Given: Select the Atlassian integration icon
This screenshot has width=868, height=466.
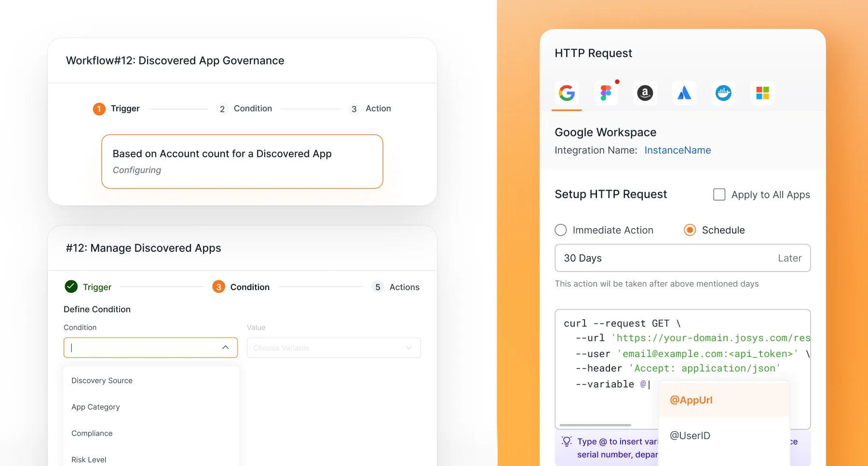Looking at the screenshot, I should (x=684, y=93).
